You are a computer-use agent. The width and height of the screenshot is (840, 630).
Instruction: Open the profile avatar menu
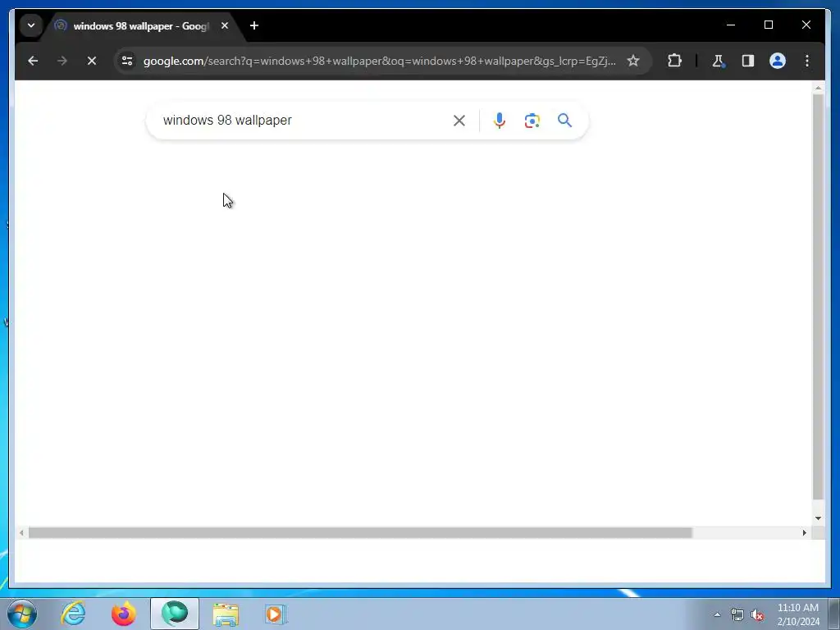778,61
